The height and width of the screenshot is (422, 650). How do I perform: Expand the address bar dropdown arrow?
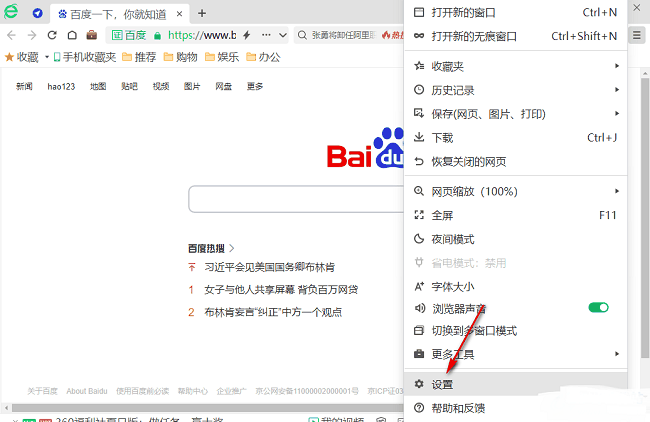click(283, 35)
